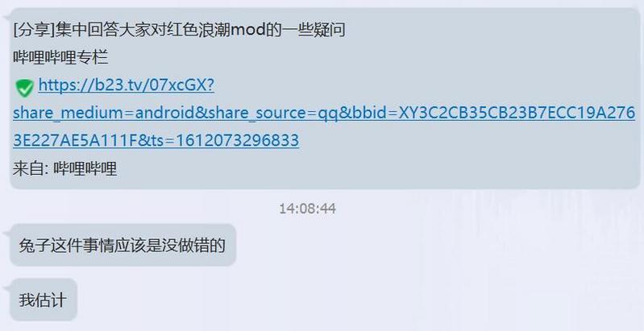The image size is (644, 331).
Task: Click the 14:08:44 timestamp
Action: coord(308,209)
